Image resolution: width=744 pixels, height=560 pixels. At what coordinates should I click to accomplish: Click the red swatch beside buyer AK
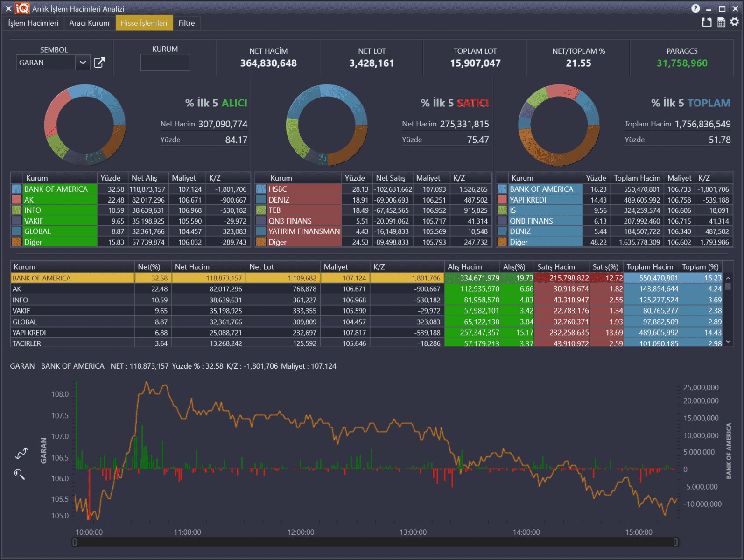(x=17, y=200)
